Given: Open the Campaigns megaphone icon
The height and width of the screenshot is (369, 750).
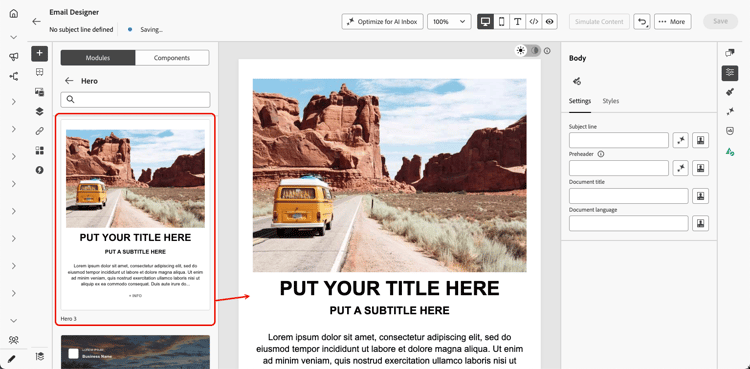Looking at the screenshot, I should 14,57.
